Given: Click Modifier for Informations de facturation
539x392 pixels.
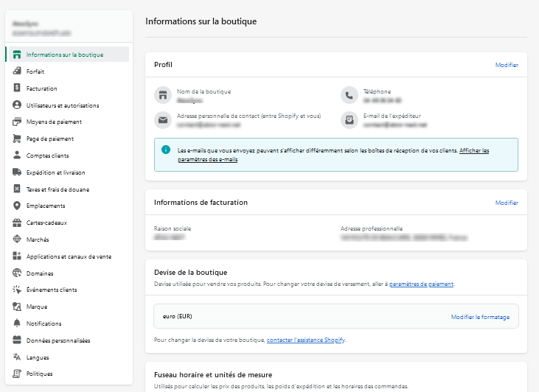Looking at the screenshot, I should [507, 203].
